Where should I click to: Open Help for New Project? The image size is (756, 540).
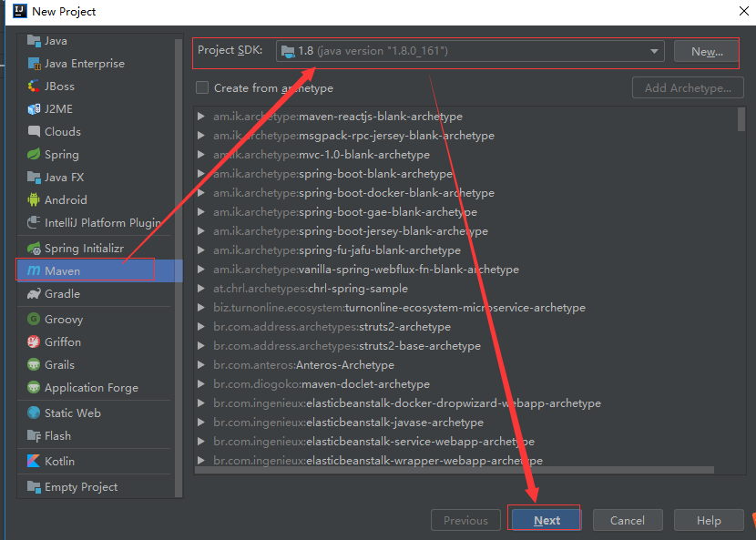pos(709,520)
